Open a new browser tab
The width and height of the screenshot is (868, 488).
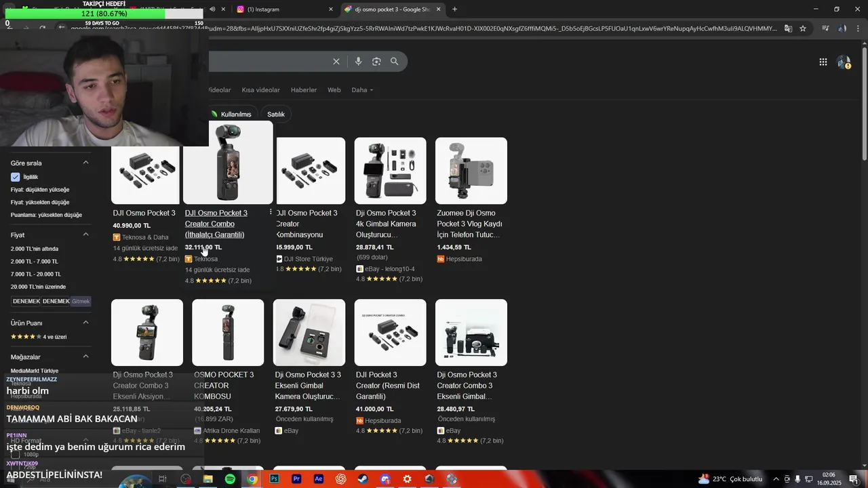point(454,9)
